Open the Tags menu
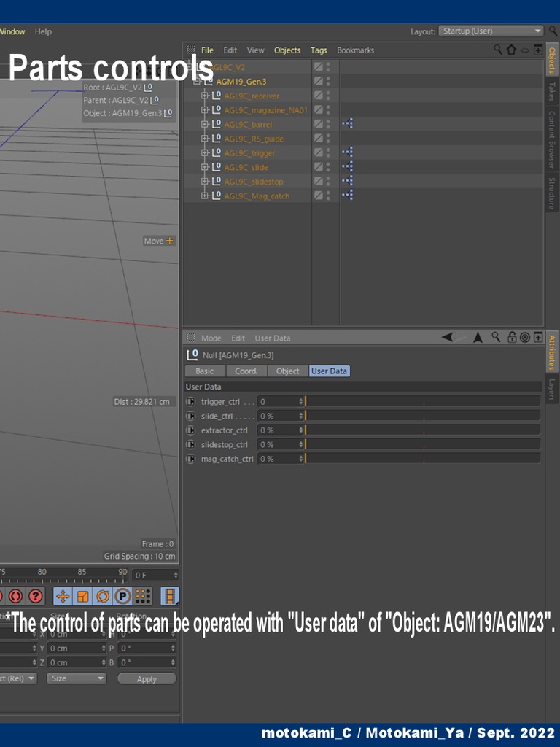Screen dimensions: 560x747 pos(319,50)
